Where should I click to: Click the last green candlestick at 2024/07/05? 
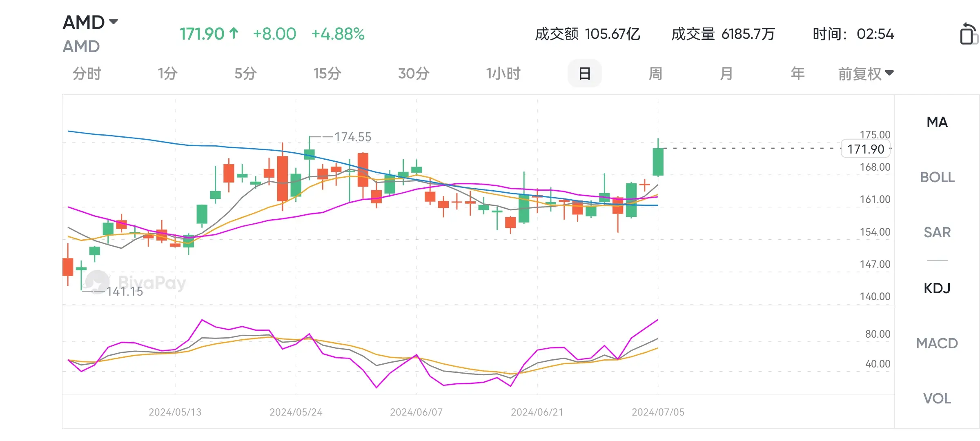click(x=658, y=162)
